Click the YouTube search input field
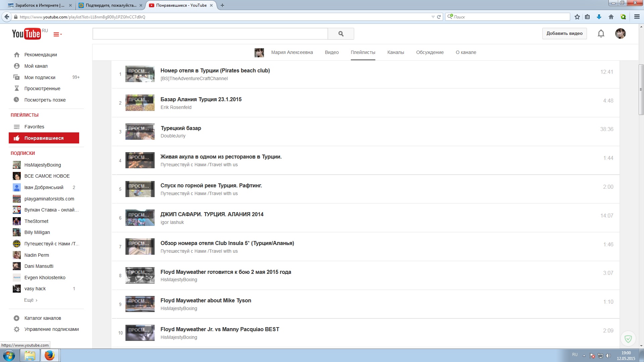Screen dimensions: 644x362 (x=210, y=34)
